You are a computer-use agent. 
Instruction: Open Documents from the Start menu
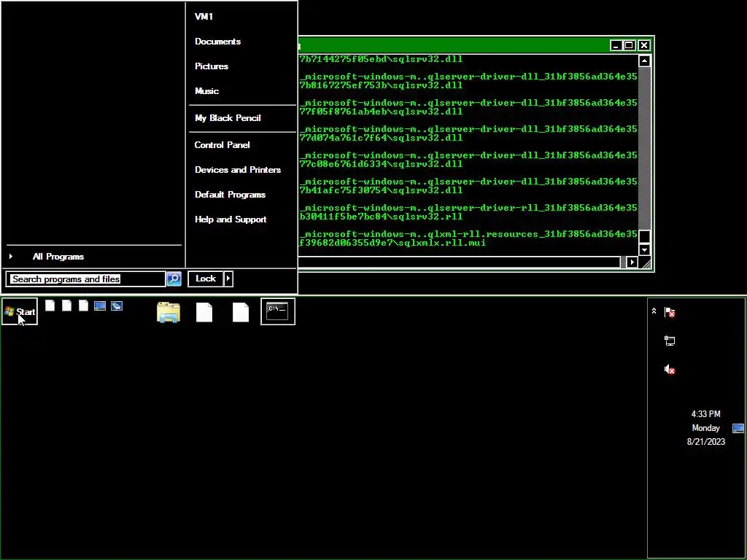coord(217,42)
